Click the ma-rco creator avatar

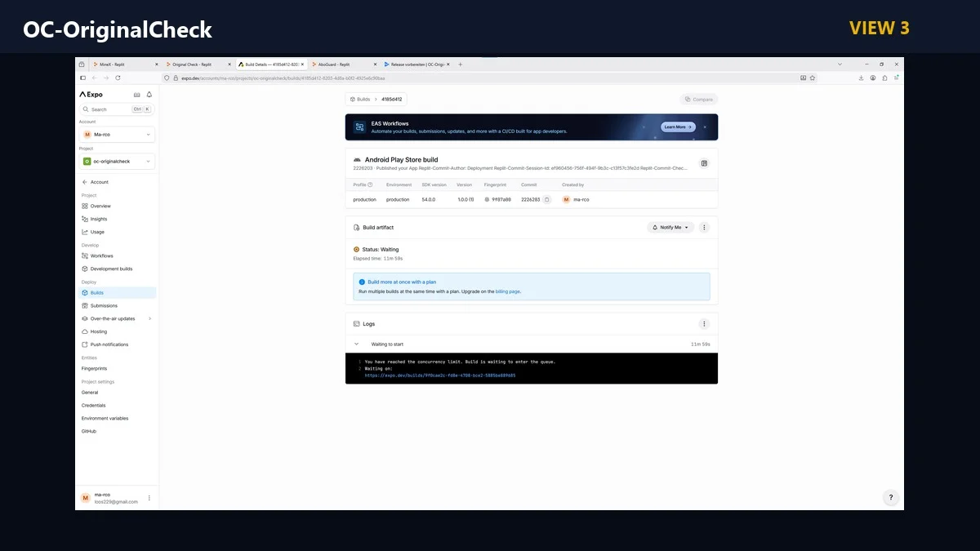[x=566, y=199]
